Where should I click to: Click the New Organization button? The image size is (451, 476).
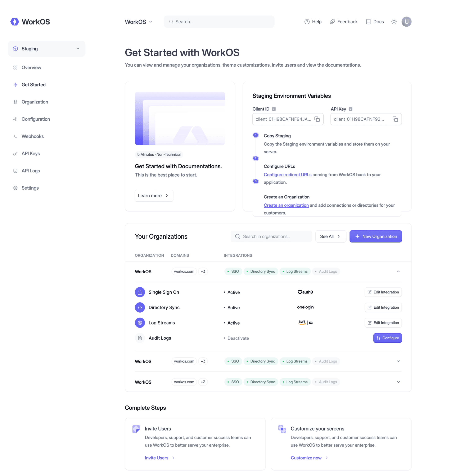pos(375,236)
